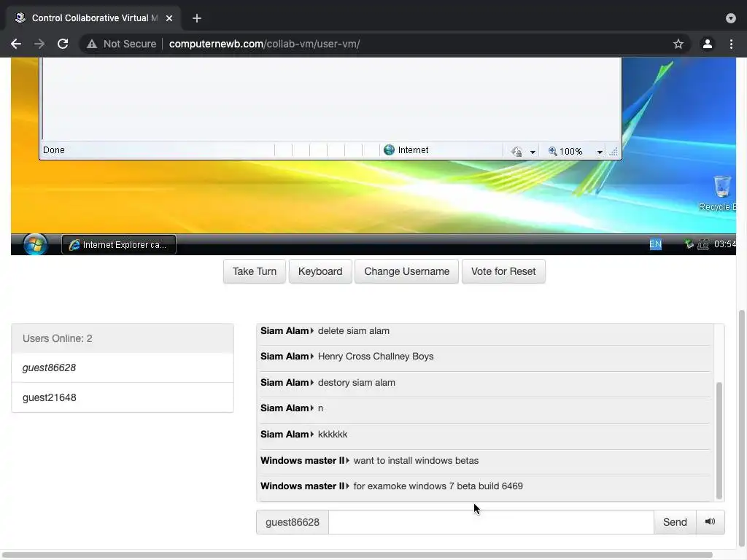The width and height of the screenshot is (747, 560).
Task: Reload the page with the refresh icon
Action: (x=63, y=44)
